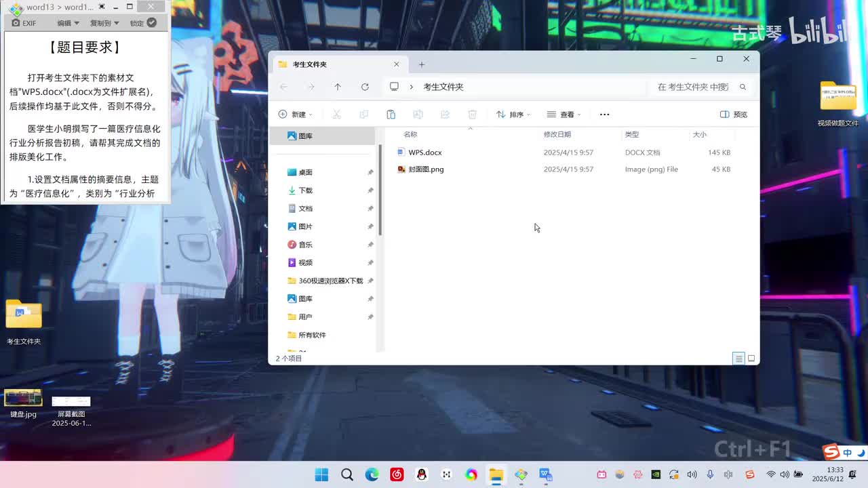The image size is (868, 488).
Task: Sort by the 修改日期 column header
Action: pyautogui.click(x=557, y=134)
